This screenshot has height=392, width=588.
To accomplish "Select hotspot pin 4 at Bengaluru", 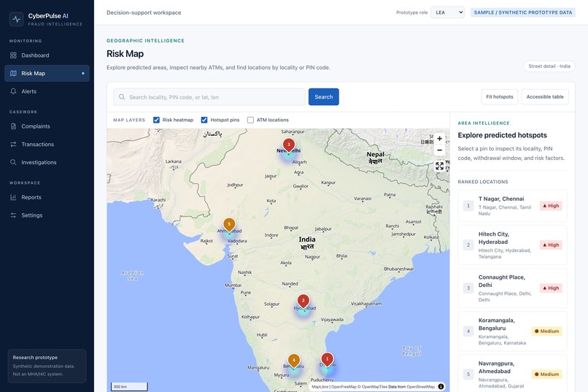I will tap(294, 361).
